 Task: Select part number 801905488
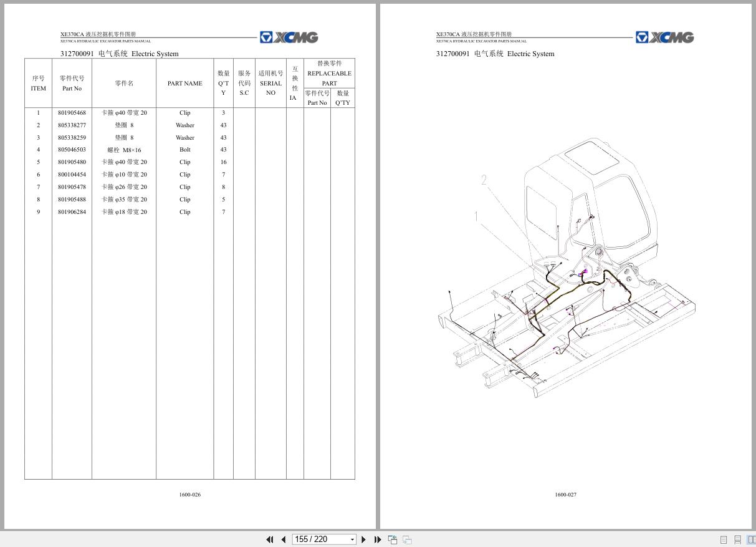[72, 200]
